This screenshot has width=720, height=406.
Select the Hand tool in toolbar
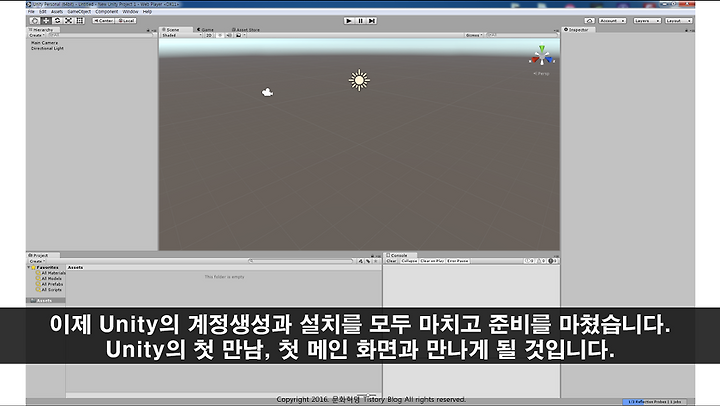pyautogui.click(x=35, y=21)
